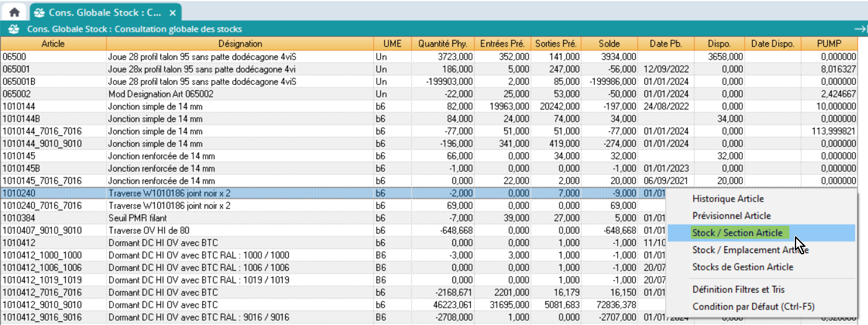Image resolution: width=868 pixels, height=325 pixels.
Task: Sort by Quantité Phy. column header
Action: click(442, 44)
